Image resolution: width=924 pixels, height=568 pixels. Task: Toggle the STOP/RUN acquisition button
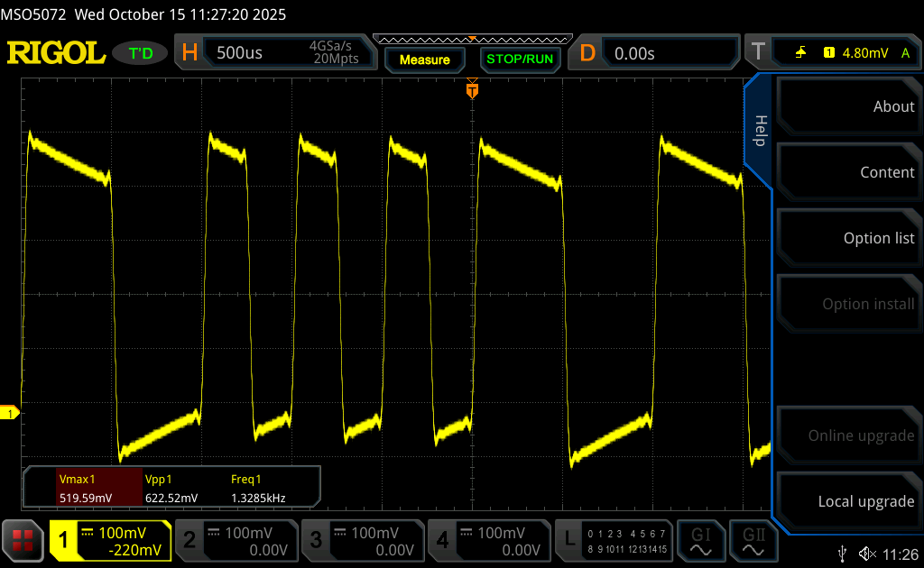click(x=519, y=60)
